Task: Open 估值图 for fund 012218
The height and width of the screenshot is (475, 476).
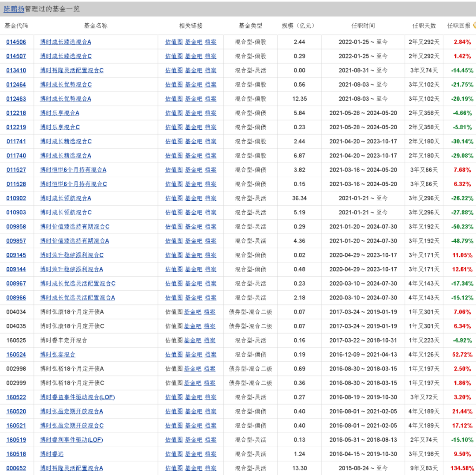Action: [174, 113]
